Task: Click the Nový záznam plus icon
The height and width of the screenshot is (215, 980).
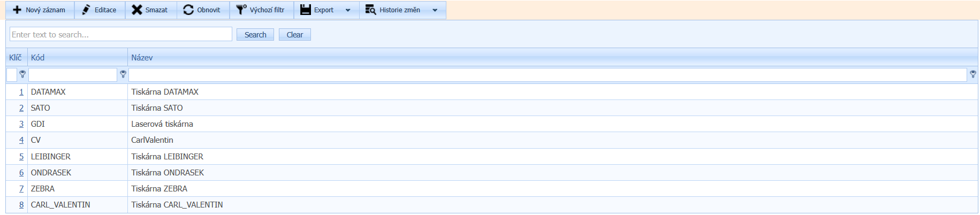Action: coord(17,10)
